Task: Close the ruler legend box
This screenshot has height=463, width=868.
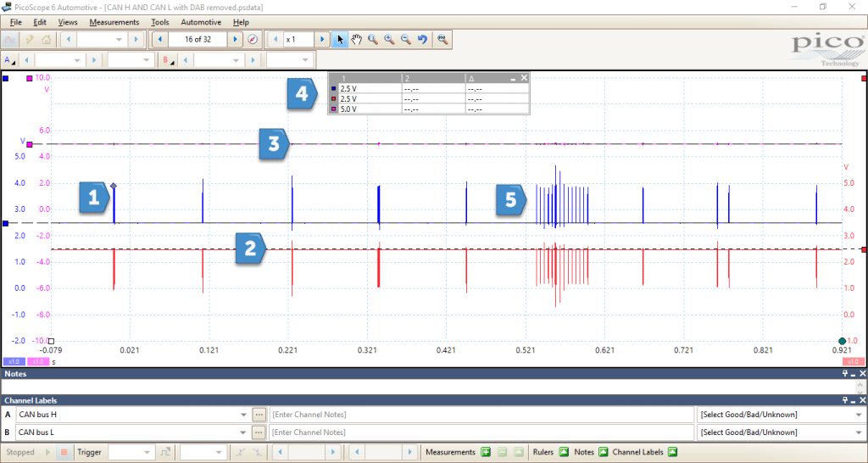Action: (x=524, y=78)
